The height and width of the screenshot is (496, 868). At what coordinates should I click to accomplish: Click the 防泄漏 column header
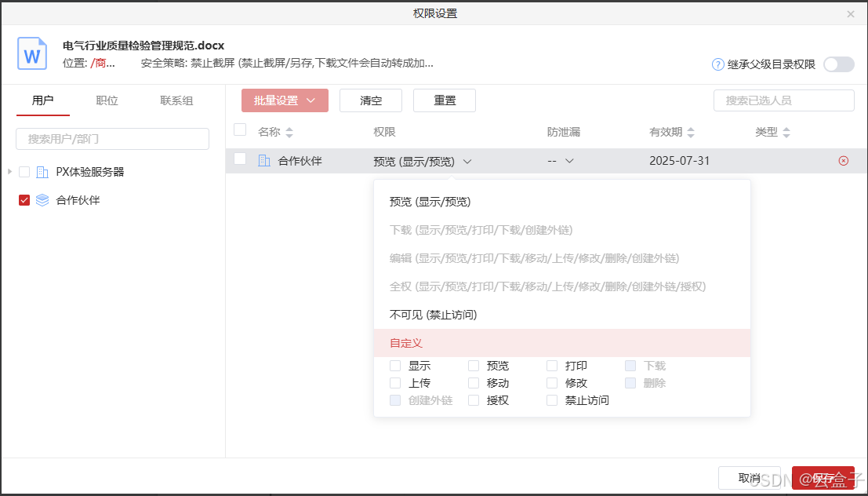(x=564, y=133)
